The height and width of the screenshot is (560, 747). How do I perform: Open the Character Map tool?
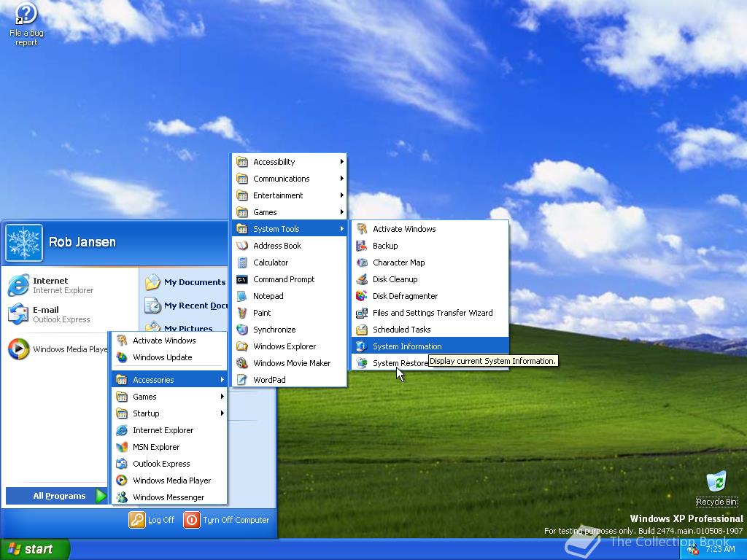398,262
